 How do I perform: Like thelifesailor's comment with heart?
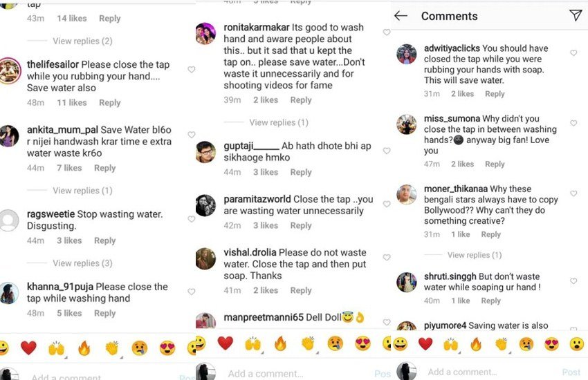point(192,70)
